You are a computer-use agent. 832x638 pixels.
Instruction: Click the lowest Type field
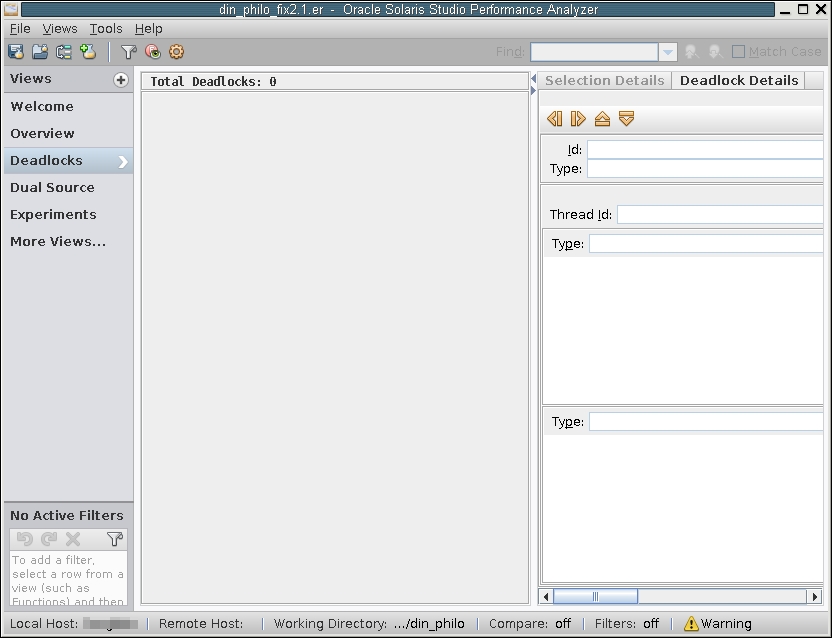[x=706, y=422]
